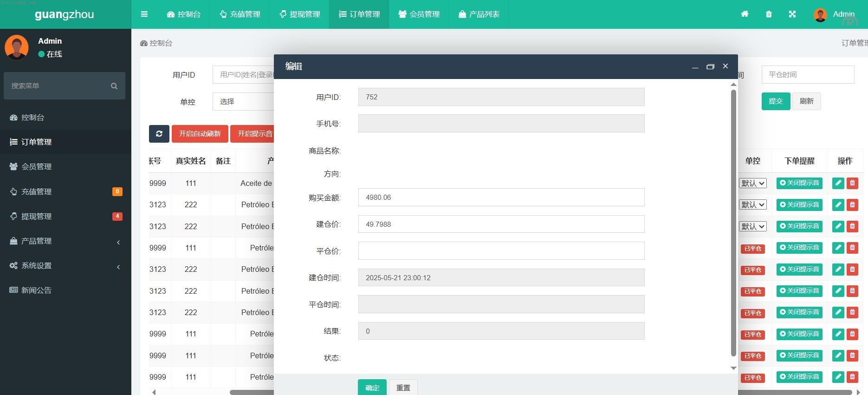Enable auto refresh with 开启自动刷新

pyautogui.click(x=200, y=134)
